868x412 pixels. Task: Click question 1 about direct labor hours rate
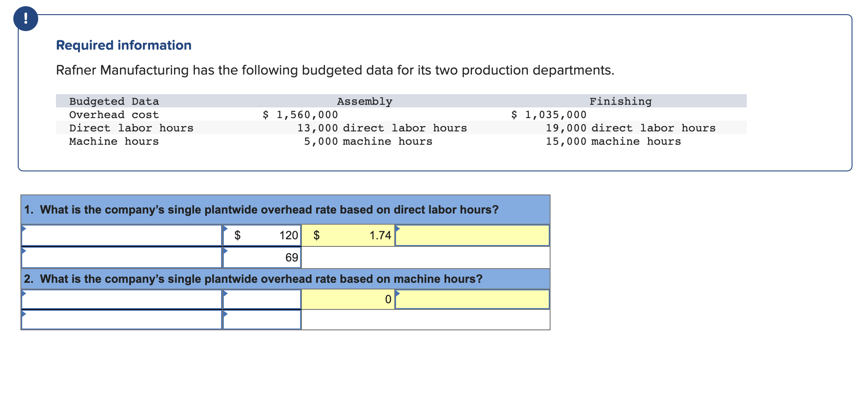pos(262,210)
